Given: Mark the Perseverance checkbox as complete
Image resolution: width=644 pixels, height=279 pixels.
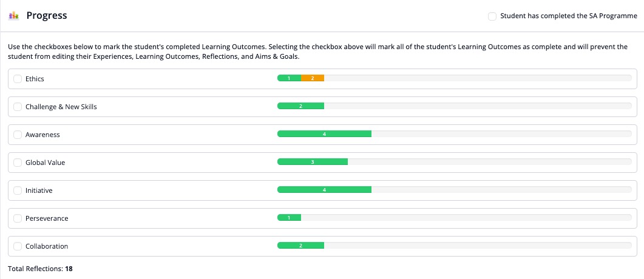Looking at the screenshot, I should point(18,218).
